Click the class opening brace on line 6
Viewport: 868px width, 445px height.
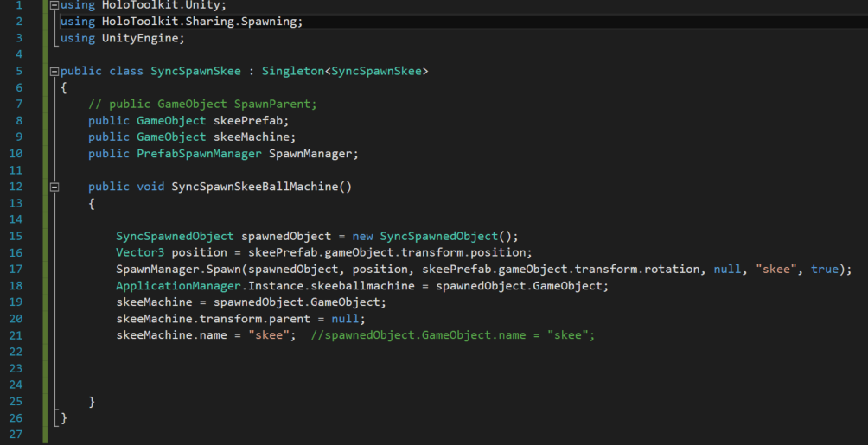click(64, 87)
